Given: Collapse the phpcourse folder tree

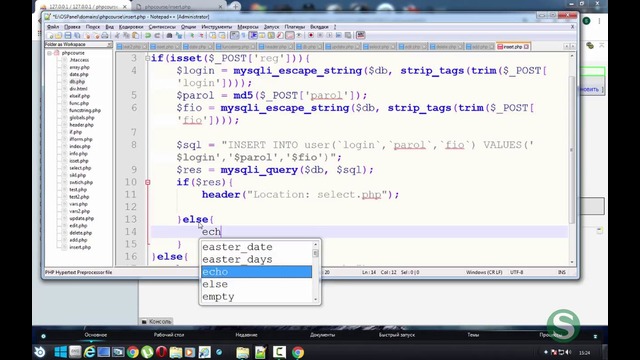Looking at the screenshot, I should 49,53.
